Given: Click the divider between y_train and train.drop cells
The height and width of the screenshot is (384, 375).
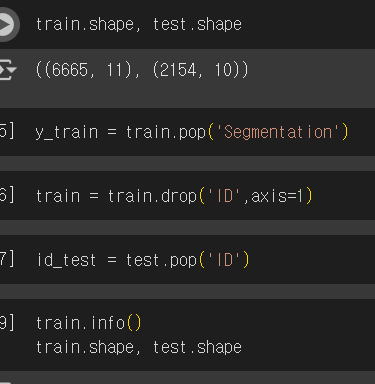Looking at the screenshot, I should coord(187,164).
